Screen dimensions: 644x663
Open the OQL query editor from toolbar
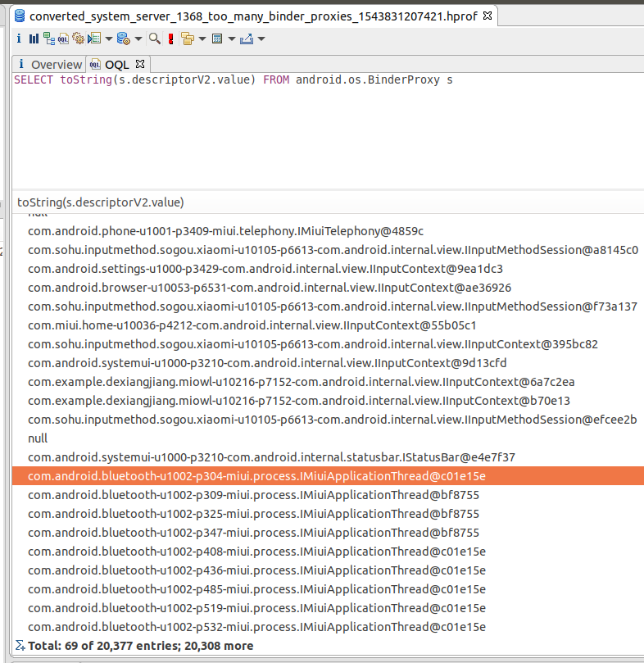pyautogui.click(x=63, y=39)
